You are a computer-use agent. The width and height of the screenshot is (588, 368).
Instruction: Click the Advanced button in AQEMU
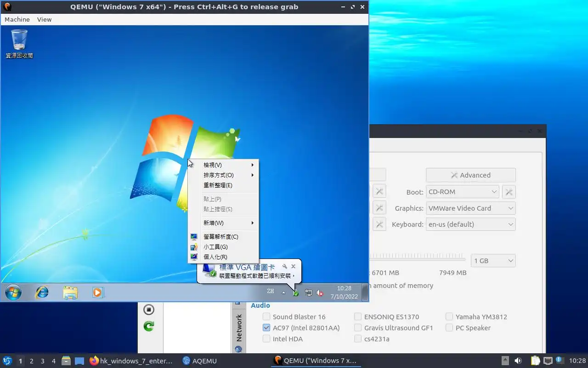click(x=471, y=175)
